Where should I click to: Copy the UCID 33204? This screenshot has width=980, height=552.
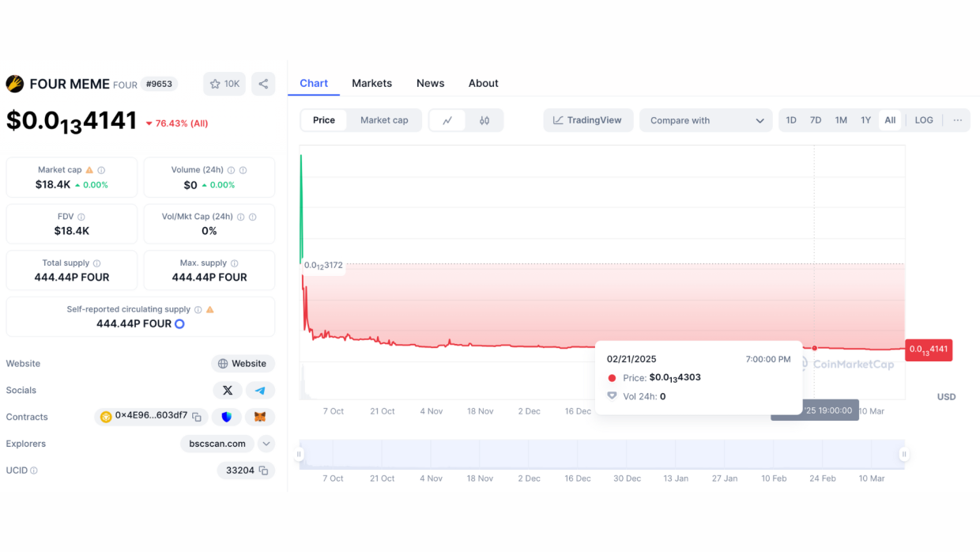[x=263, y=471]
